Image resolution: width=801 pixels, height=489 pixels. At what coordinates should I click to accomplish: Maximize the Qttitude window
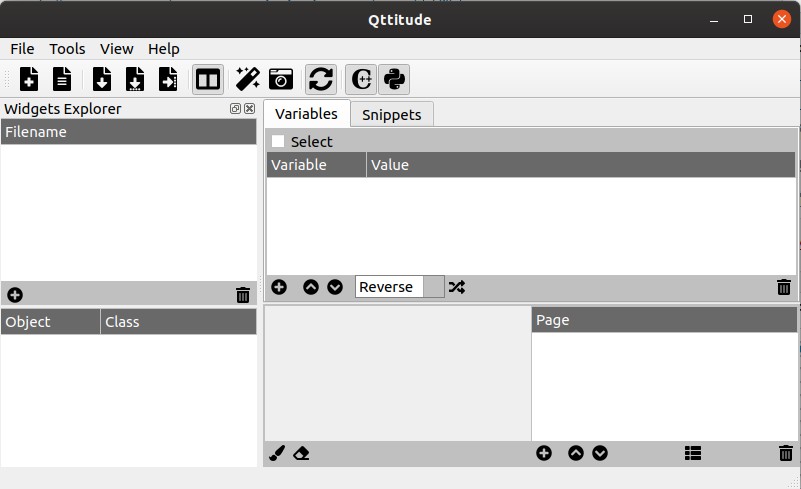point(748,19)
